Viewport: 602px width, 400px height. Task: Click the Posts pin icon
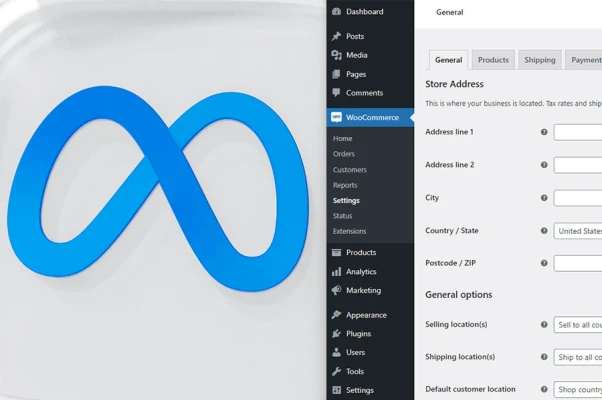coord(336,36)
